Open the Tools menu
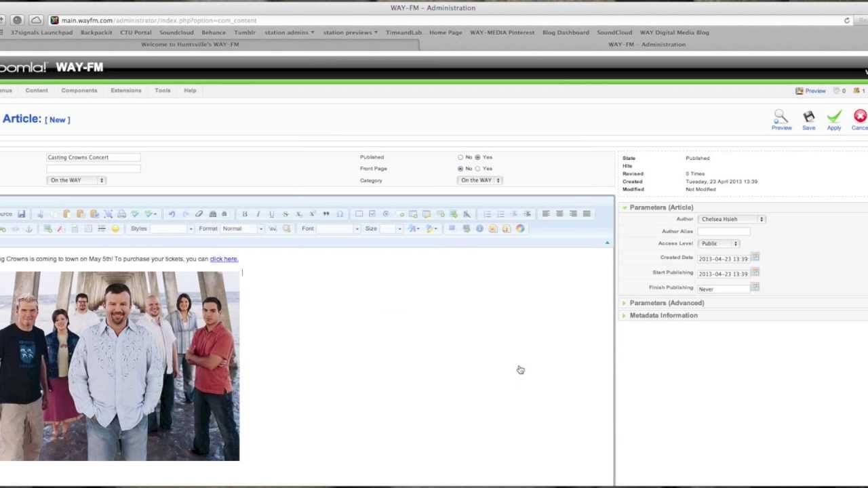The image size is (868, 488). click(163, 90)
